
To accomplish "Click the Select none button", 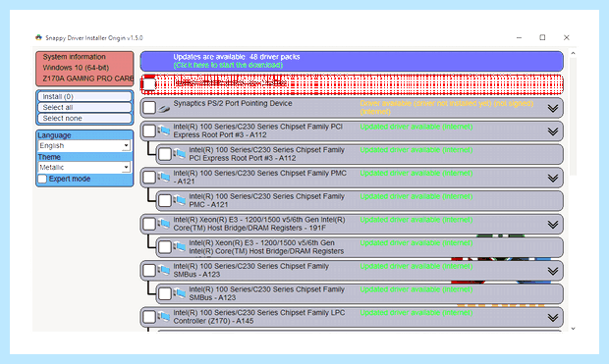I will pos(84,119).
